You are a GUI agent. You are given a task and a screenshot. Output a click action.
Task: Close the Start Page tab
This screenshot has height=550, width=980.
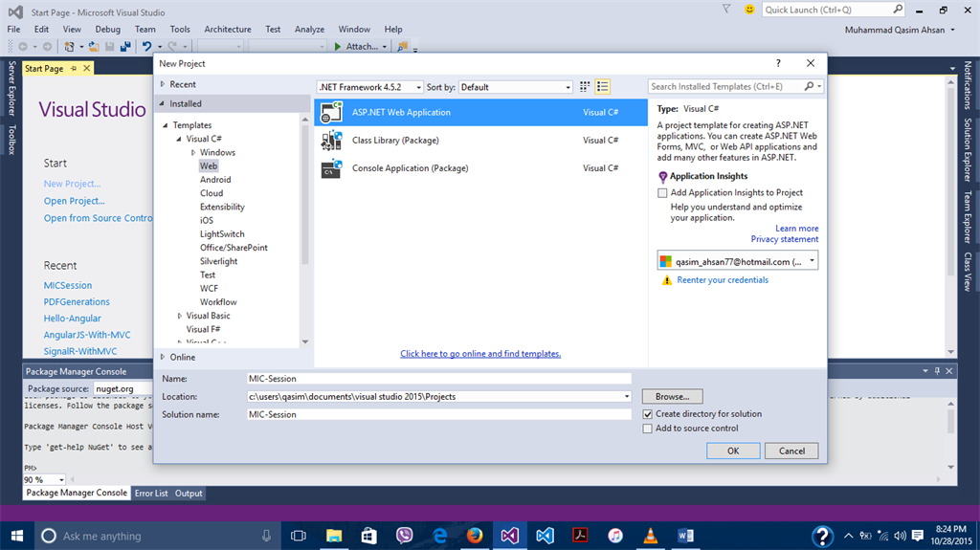pos(87,68)
